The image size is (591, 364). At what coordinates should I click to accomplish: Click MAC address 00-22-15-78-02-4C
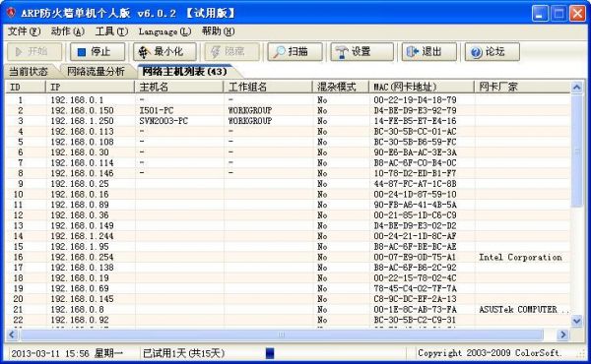coord(415,278)
